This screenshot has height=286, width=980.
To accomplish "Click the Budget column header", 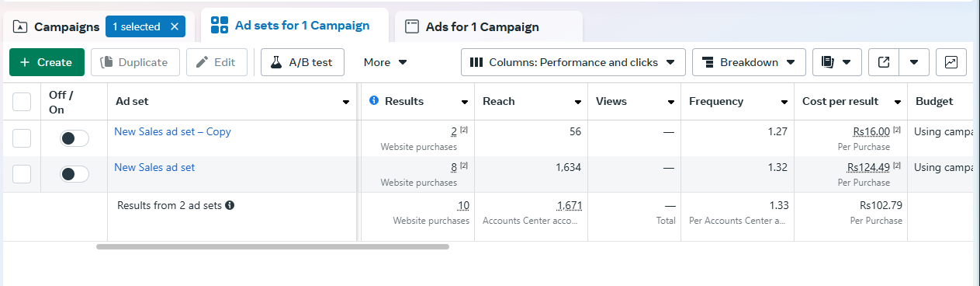I will (934, 101).
